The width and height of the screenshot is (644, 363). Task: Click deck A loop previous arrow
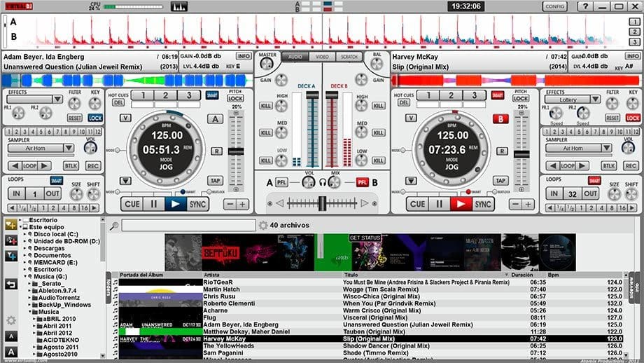pos(15,166)
